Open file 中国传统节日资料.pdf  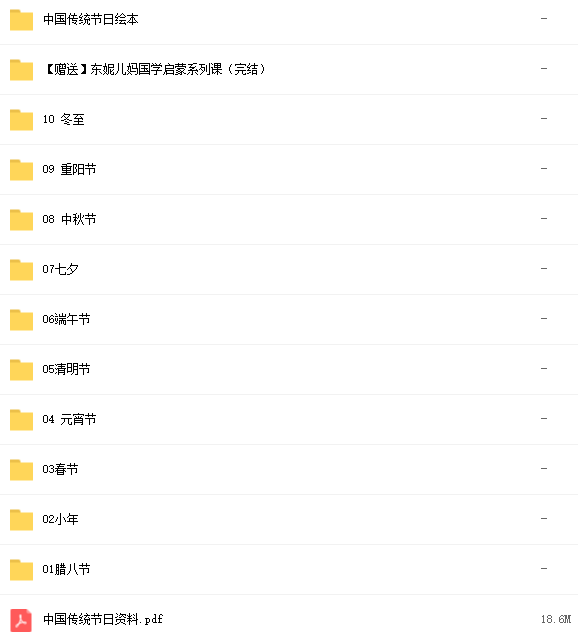pos(103,619)
